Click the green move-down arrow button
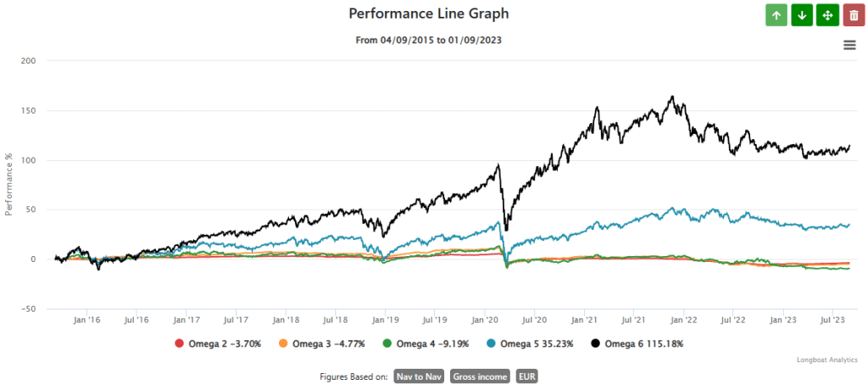The height and width of the screenshot is (390, 868). pyautogui.click(x=802, y=15)
